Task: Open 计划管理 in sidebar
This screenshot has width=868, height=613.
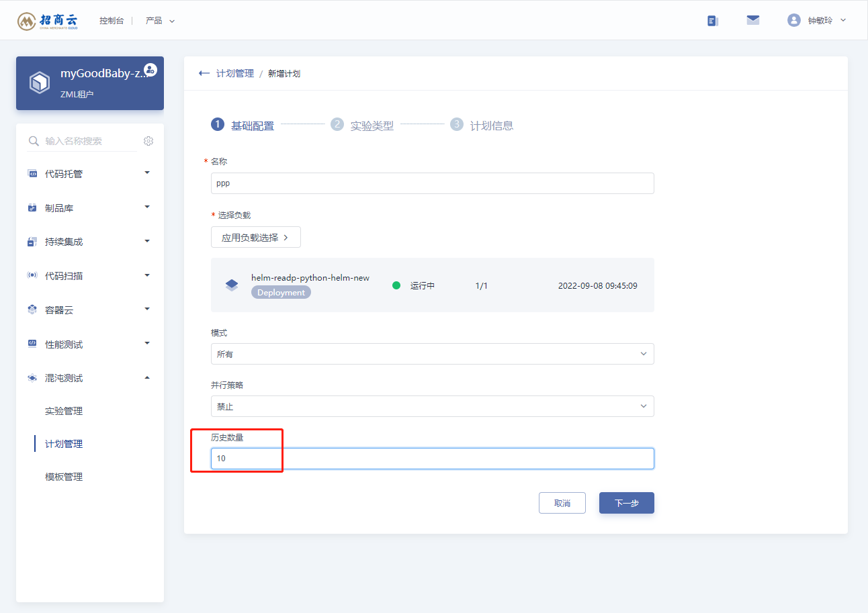Action: (64, 444)
